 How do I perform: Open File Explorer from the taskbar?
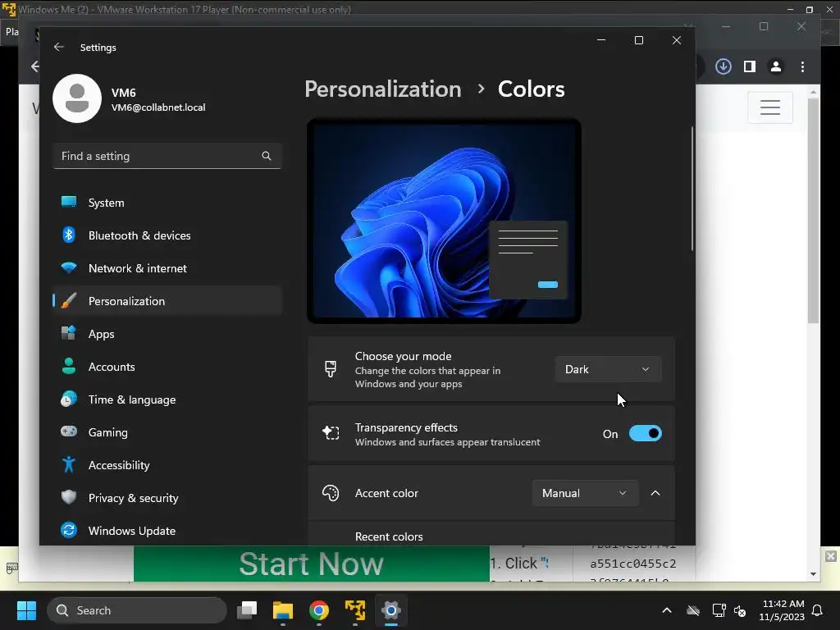(283, 610)
